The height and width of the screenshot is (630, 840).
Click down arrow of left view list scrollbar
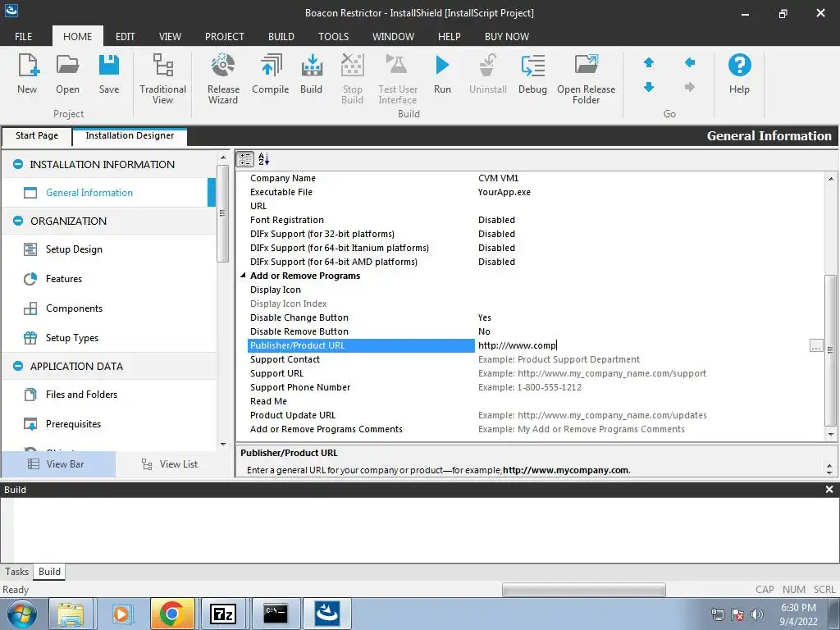(223, 444)
